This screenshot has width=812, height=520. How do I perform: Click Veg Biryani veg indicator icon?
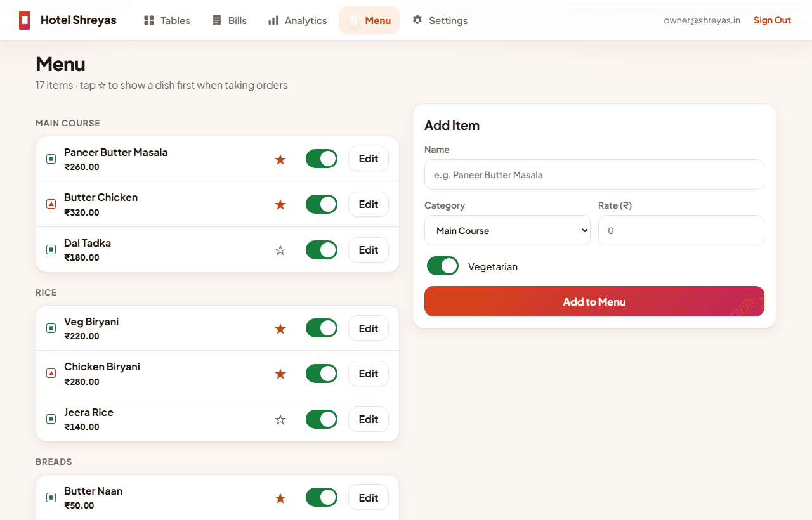[51, 328]
